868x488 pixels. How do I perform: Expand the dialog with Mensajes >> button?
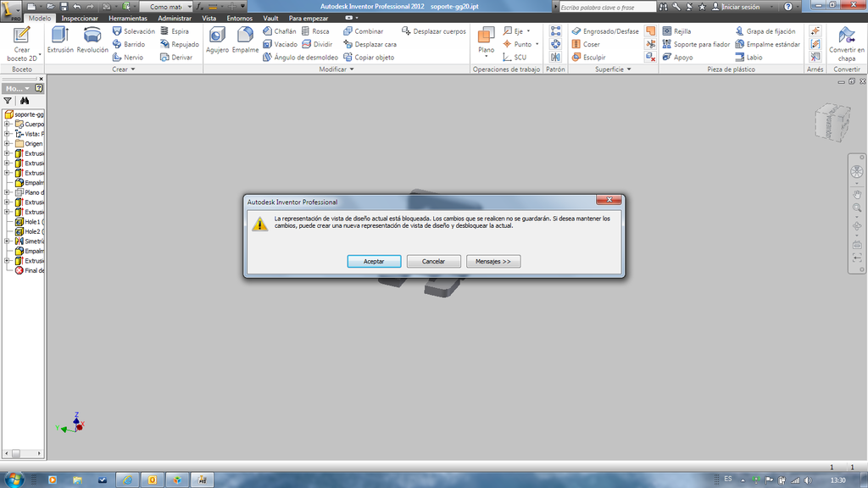coord(493,261)
